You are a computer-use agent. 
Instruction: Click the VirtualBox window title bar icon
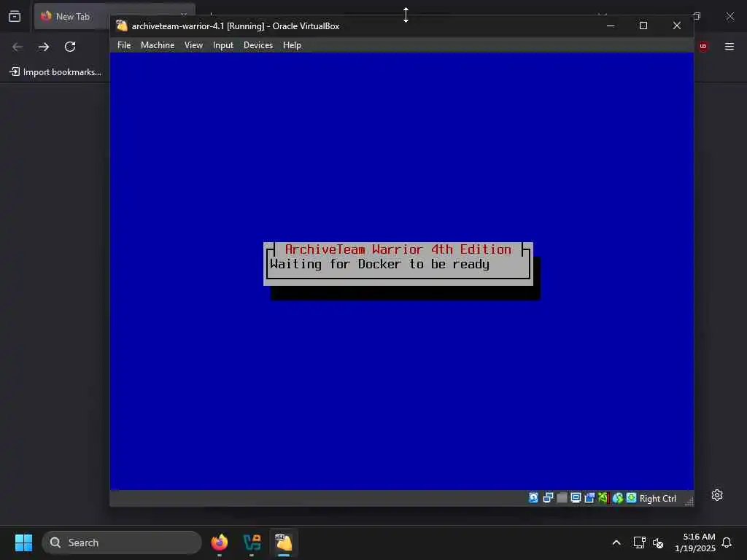[122, 26]
